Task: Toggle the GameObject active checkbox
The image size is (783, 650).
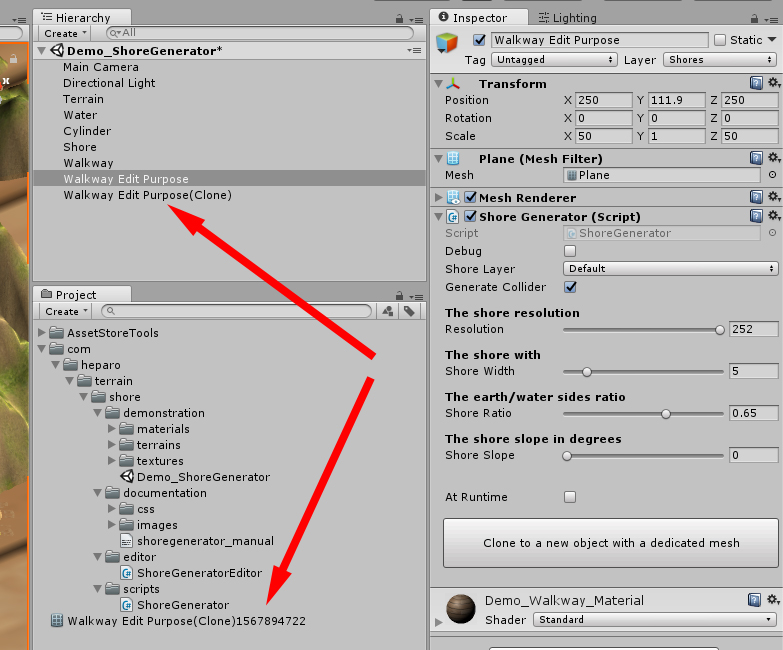Action: pos(479,40)
